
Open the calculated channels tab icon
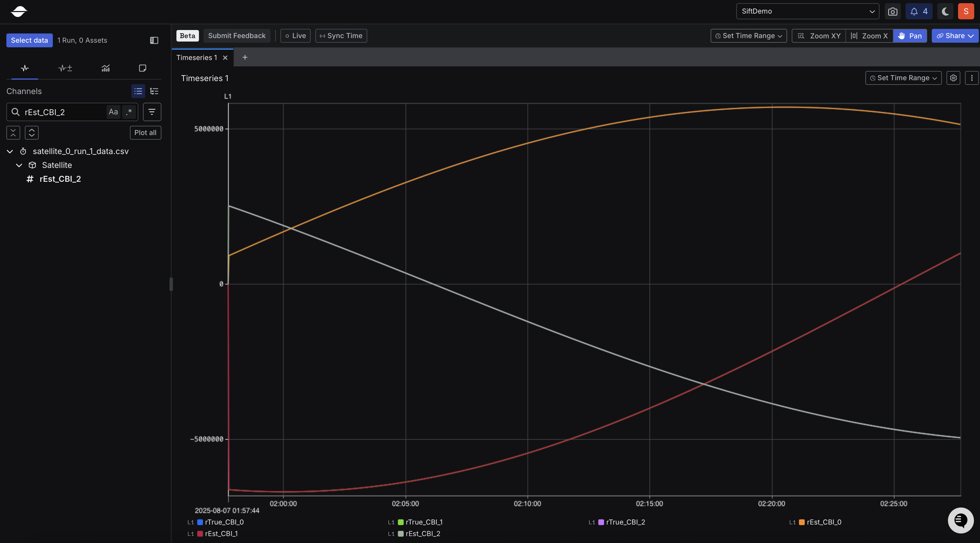[65, 68]
